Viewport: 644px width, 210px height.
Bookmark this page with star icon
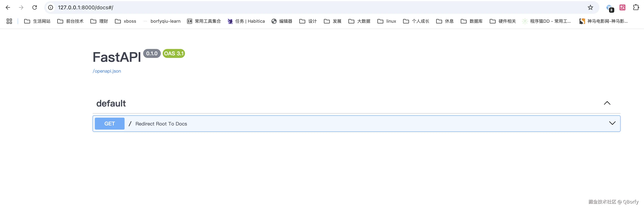(x=590, y=7)
